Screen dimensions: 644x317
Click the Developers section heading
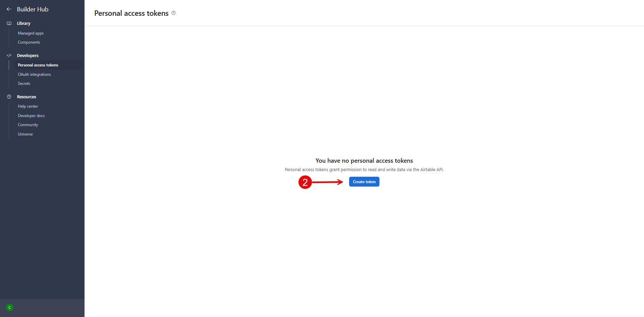pyautogui.click(x=28, y=56)
